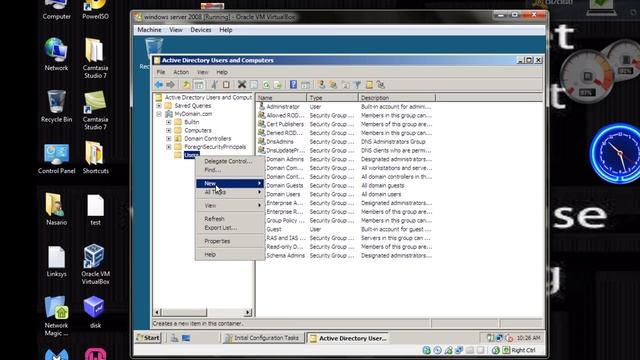Click the tree pane scroll right arrow
The height and width of the screenshot is (360, 640).
click(x=247, y=312)
